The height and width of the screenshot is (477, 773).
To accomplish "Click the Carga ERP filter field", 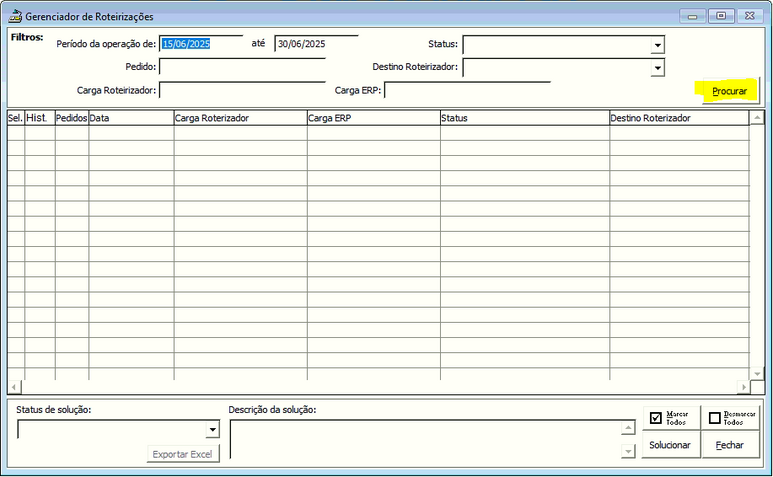I will (467, 90).
